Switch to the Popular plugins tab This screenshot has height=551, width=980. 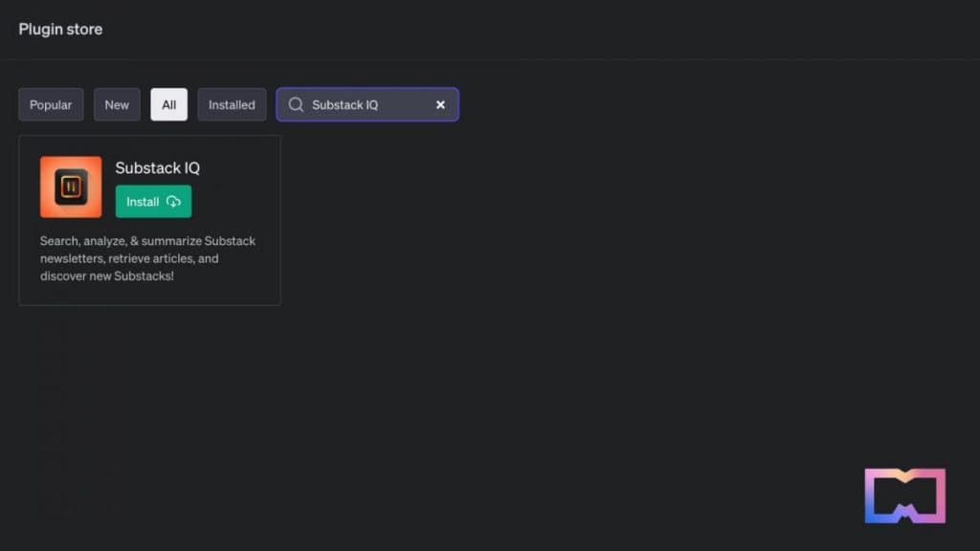pyautogui.click(x=51, y=104)
